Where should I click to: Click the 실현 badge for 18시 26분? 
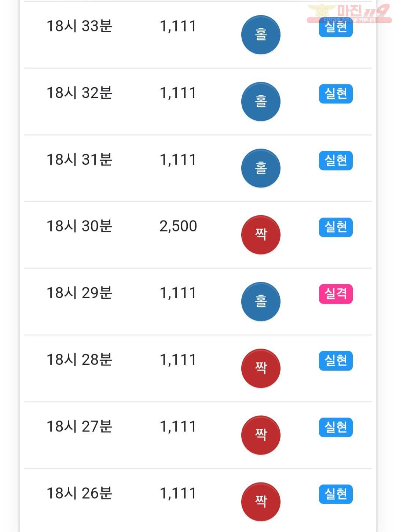[336, 494]
